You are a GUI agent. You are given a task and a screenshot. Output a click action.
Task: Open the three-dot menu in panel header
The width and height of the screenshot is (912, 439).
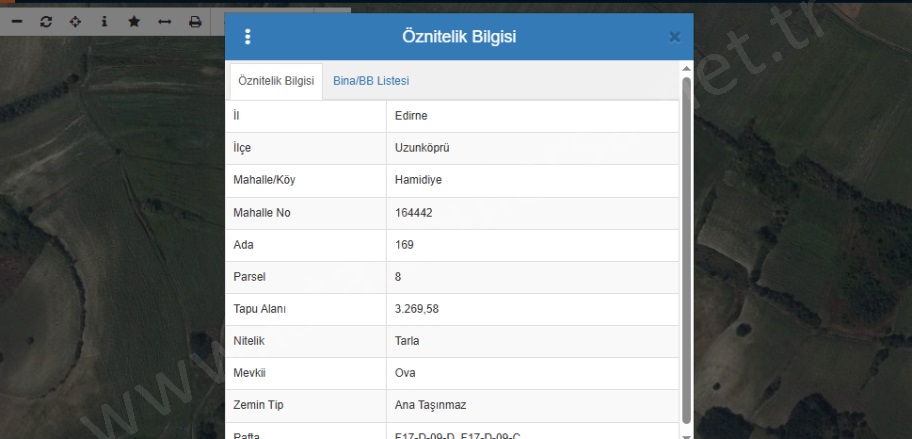click(x=248, y=37)
